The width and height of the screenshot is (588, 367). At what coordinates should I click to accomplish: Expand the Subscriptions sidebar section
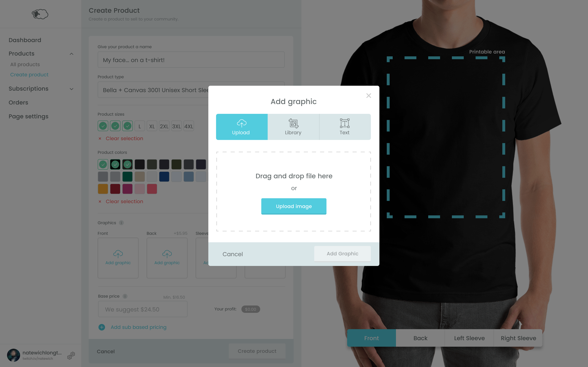(x=72, y=89)
